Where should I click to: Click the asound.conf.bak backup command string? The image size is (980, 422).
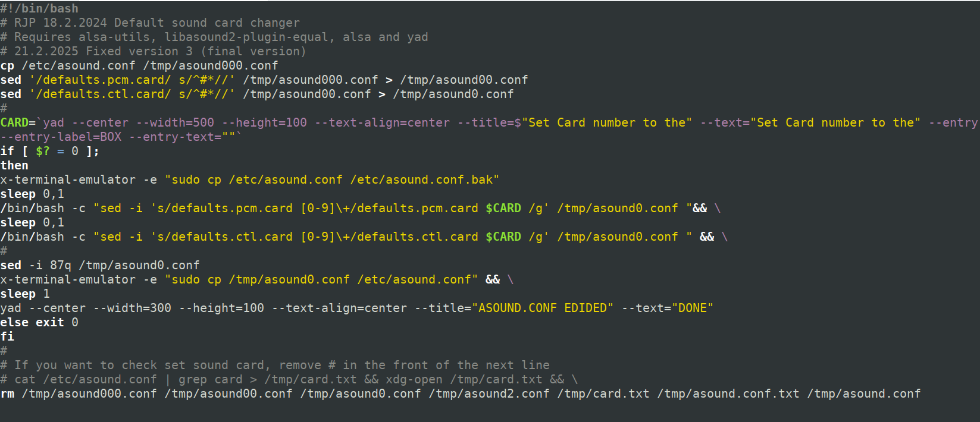coord(332,179)
